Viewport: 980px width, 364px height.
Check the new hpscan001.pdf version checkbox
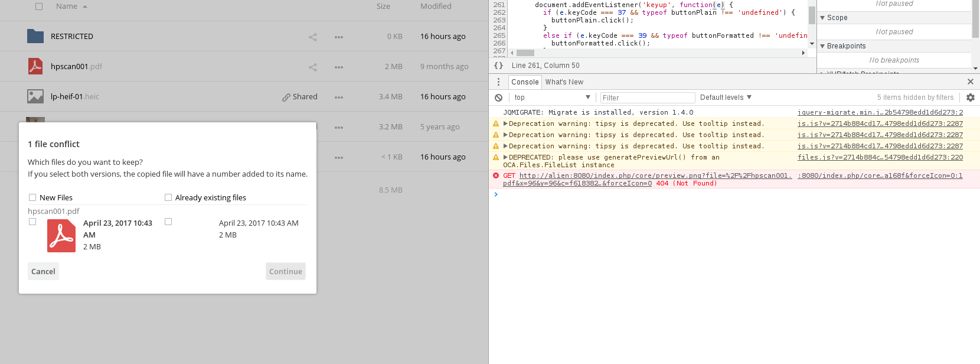[x=32, y=222]
